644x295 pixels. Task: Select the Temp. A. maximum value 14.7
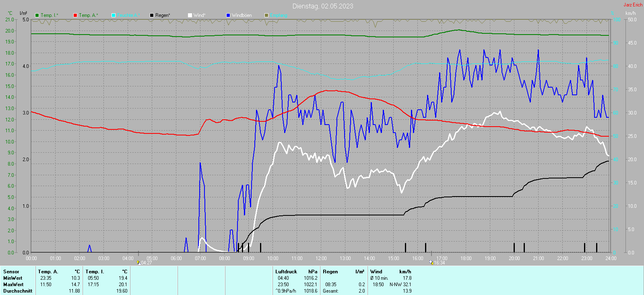pos(76,285)
